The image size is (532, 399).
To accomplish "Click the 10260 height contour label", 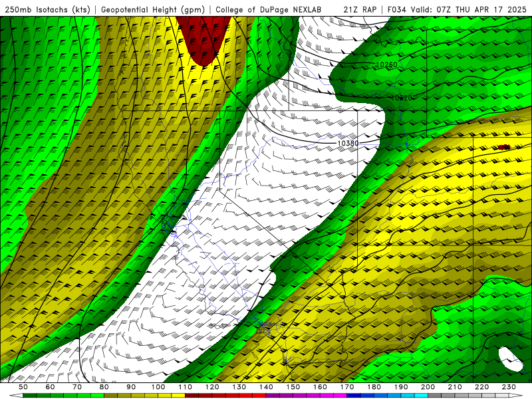I will [387, 65].
